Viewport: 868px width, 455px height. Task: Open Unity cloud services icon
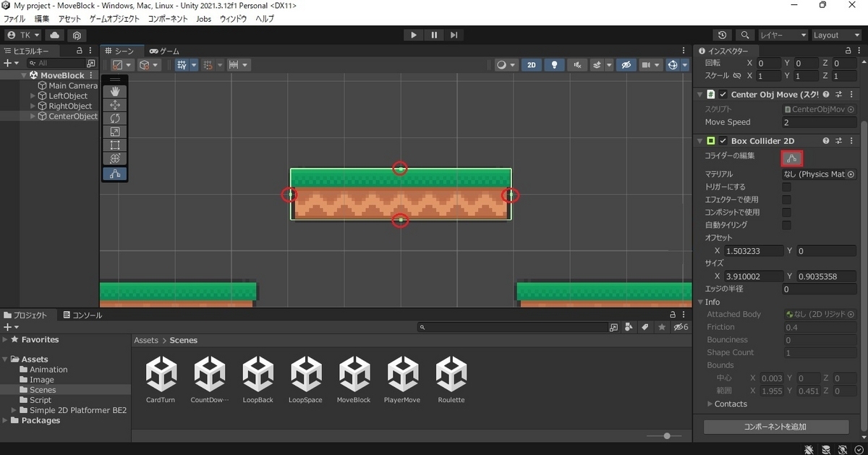[55, 35]
